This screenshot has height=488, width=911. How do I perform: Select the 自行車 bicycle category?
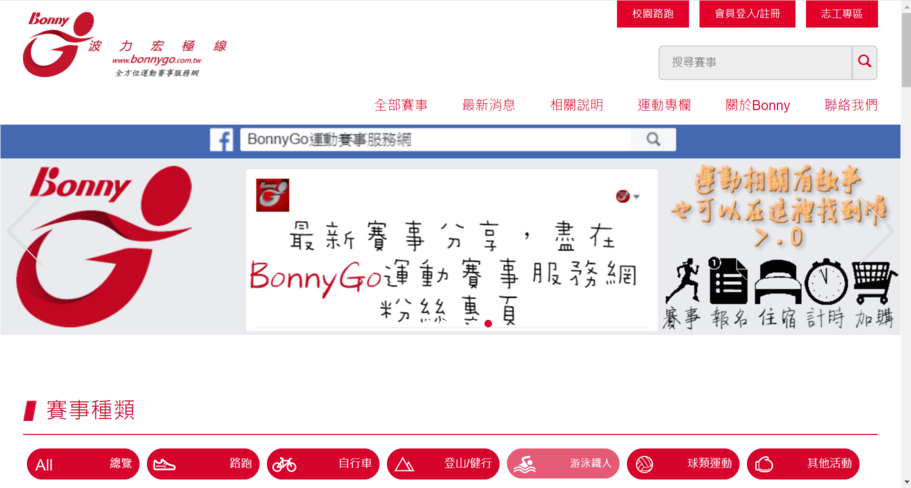(x=323, y=464)
